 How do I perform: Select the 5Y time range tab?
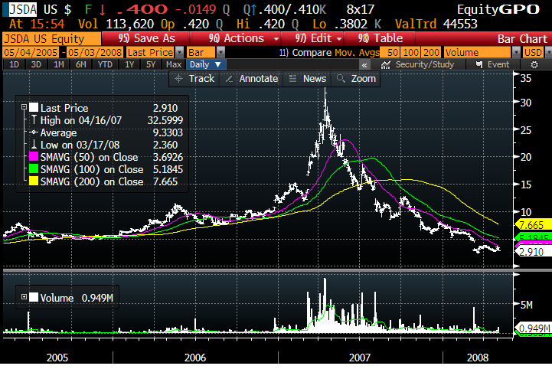click(151, 65)
